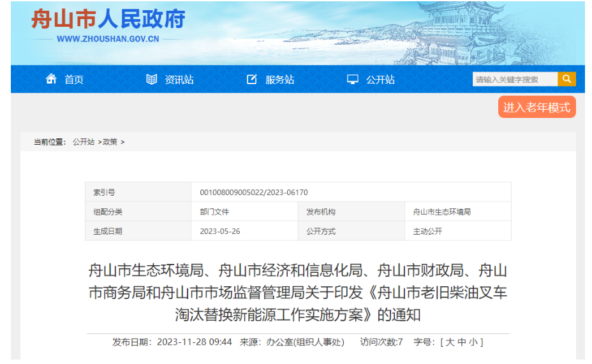The image size is (592, 364).
Task: Click 政策 in the breadcrumb
Action: click(110, 142)
